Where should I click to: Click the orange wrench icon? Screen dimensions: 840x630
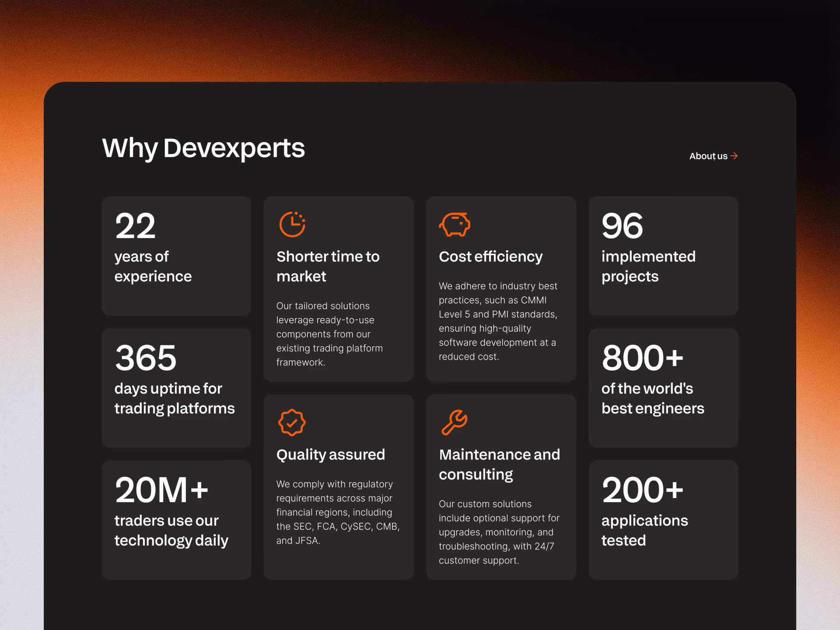point(455,422)
